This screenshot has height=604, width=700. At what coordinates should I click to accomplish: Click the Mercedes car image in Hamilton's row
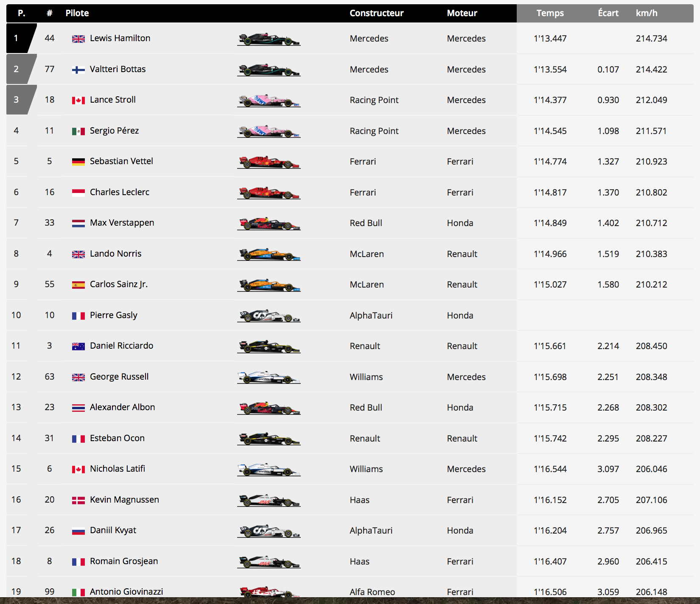[x=269, y=39]
